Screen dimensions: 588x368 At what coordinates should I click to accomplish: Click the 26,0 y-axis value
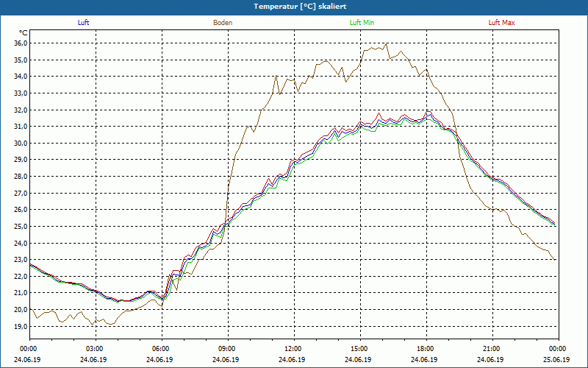pos(21,210)
